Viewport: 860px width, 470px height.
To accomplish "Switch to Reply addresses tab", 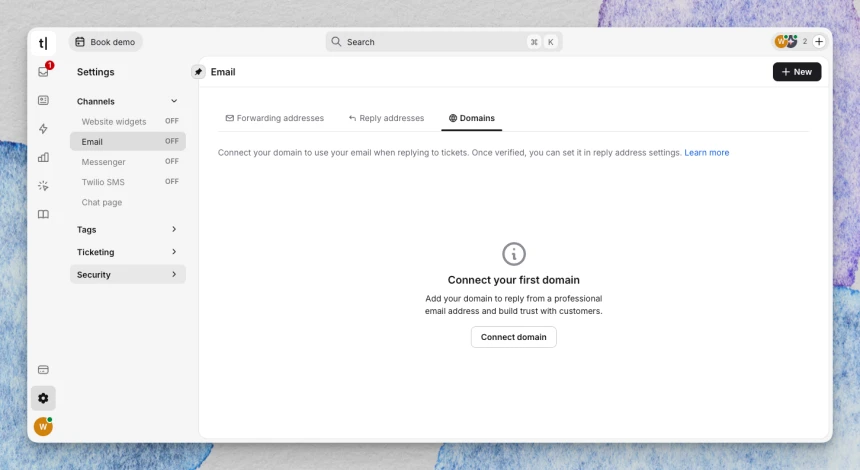I will coord(386,118).
